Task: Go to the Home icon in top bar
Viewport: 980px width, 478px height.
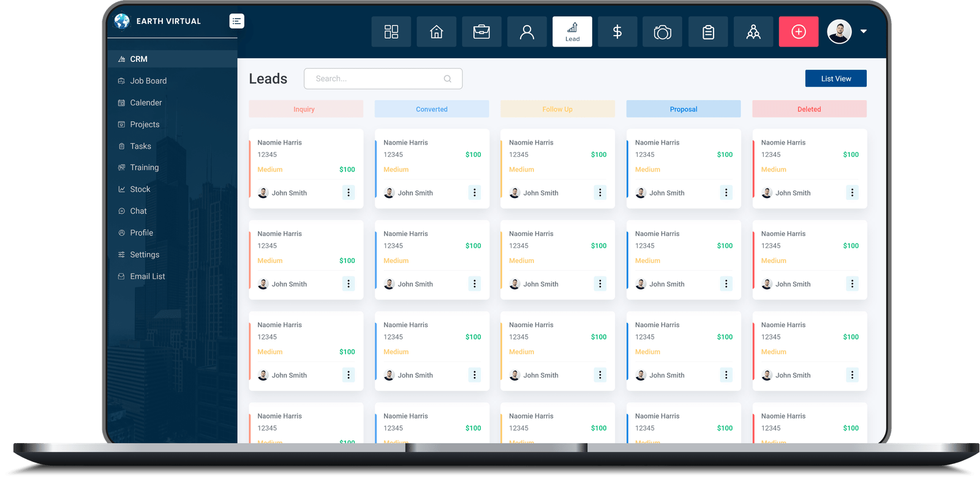Action: [436, 32]
